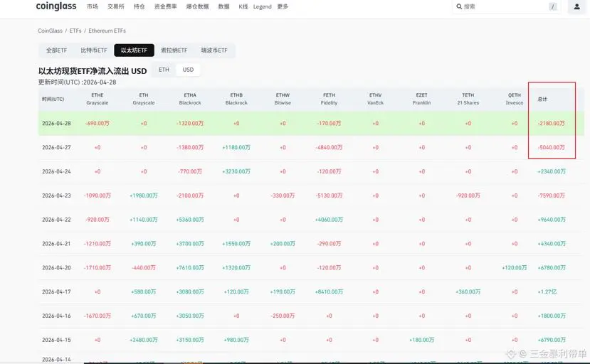Click the +1.27亿 total value
Image resolution: width=590 pixels, height=364 pixels.
click(547, 291)
